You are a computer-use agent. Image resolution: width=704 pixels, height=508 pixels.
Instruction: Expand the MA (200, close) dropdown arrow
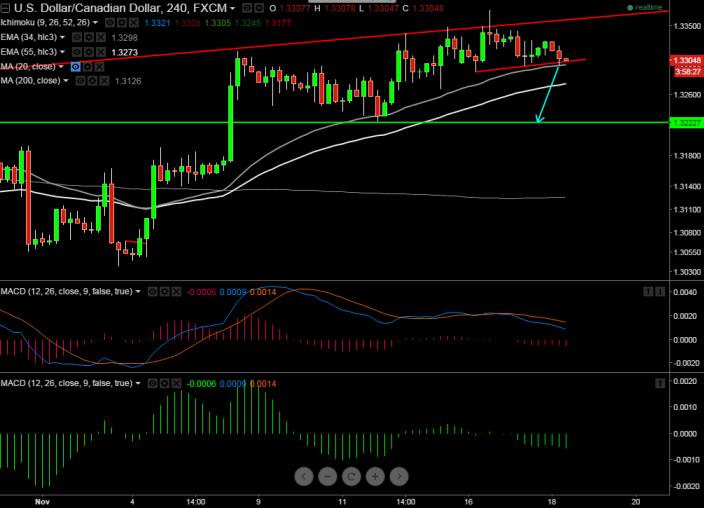coord(66,81)
